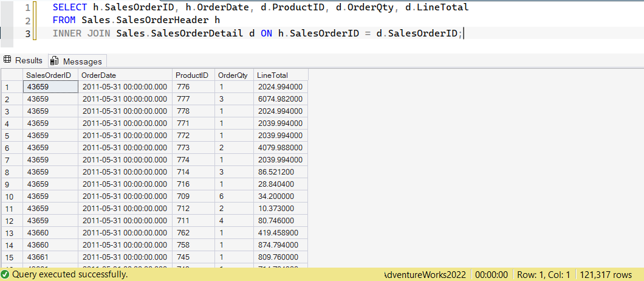Click the Query executed successfully message
644x281 pixels.
[x=70, y=274]
